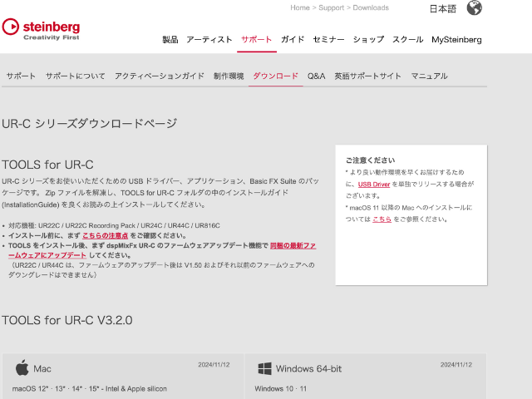Click the ご注意ください notice title

370,160
